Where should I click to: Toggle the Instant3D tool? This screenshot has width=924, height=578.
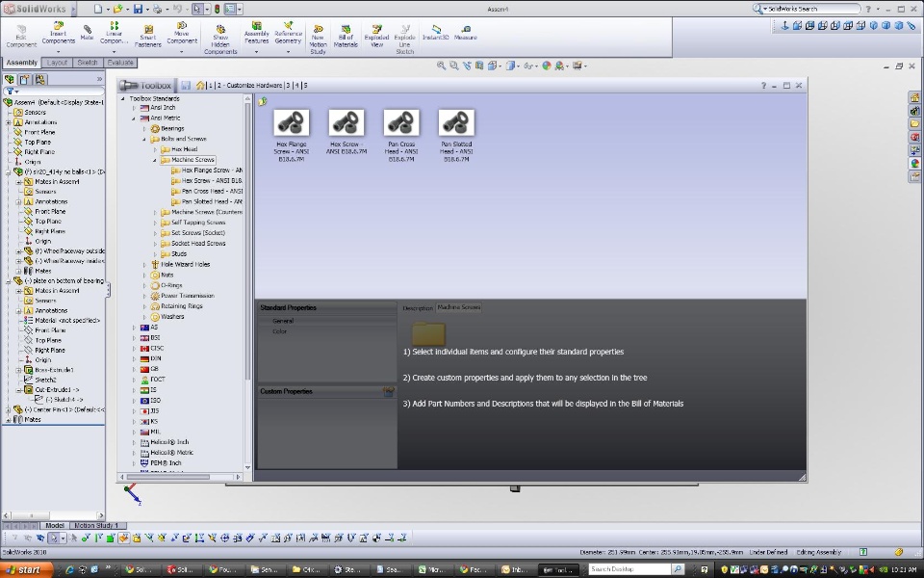point(435,33)
